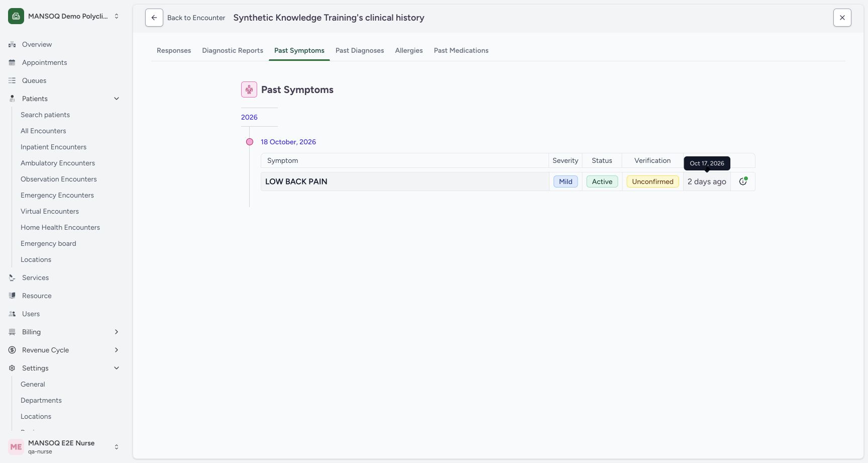Click Back to Encounter link
Viewport: 868px width, 463px height.
(196, 18)
